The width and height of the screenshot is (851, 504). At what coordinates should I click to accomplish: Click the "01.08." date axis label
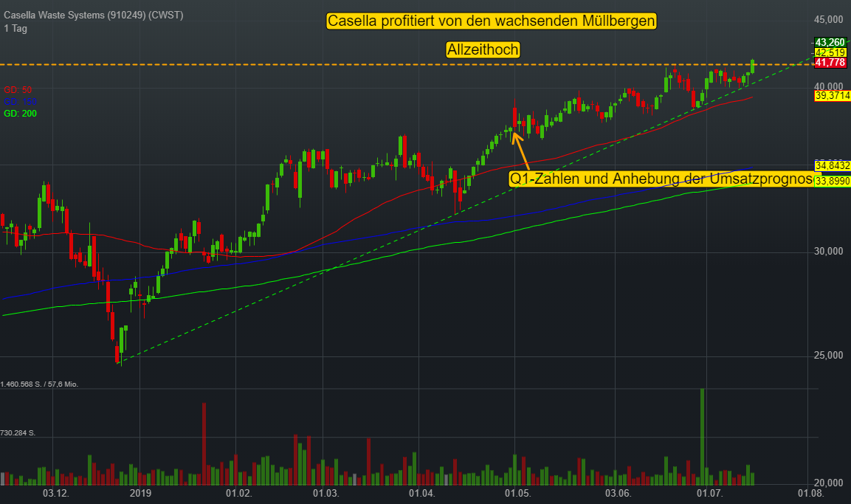(811, 493)
